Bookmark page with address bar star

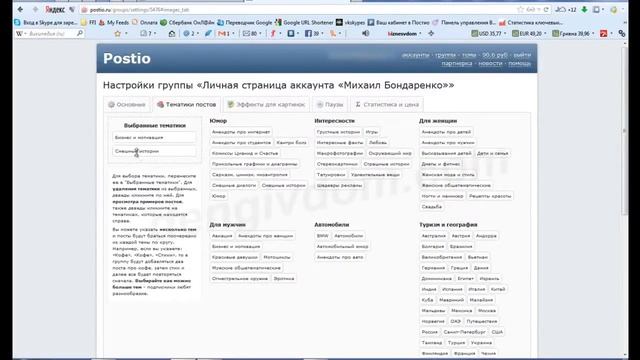coord(520,9)
